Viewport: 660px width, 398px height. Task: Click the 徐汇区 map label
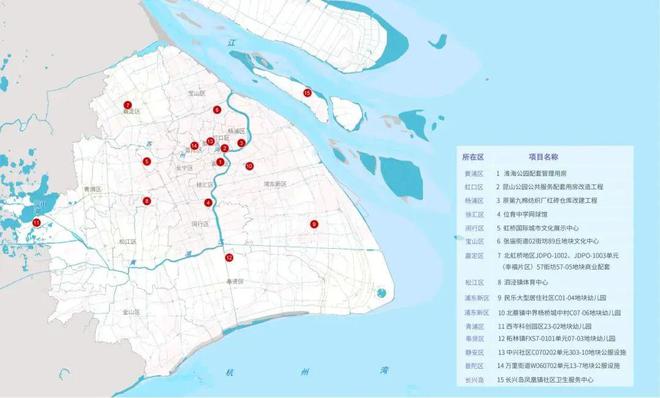(x=205, y=185)
